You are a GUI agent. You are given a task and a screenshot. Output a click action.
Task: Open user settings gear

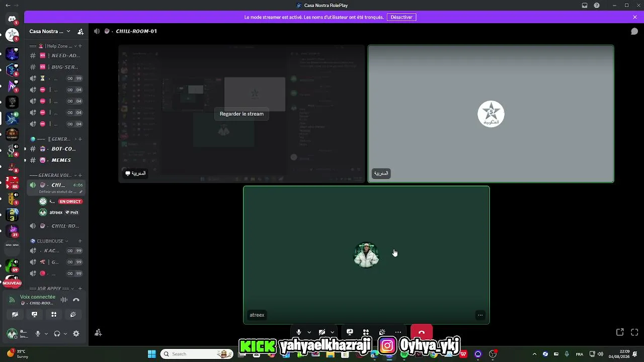tap(76, 333)
